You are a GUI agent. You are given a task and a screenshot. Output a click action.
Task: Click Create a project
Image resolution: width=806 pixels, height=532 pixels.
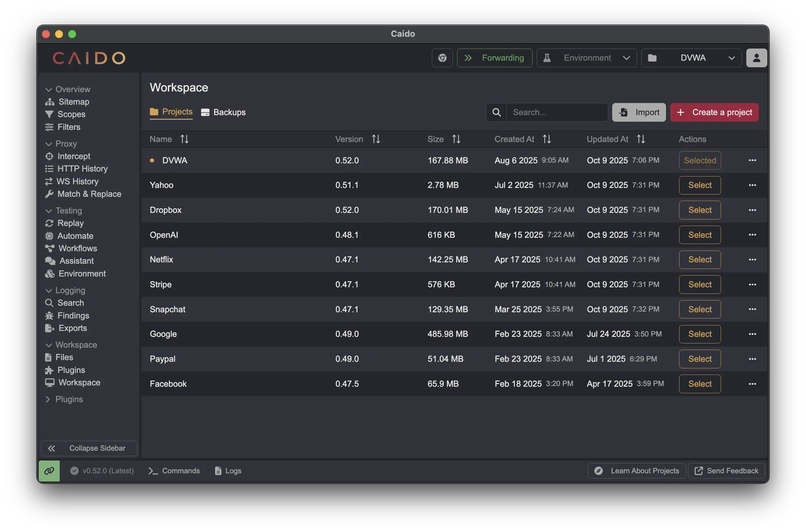(715, 112)
